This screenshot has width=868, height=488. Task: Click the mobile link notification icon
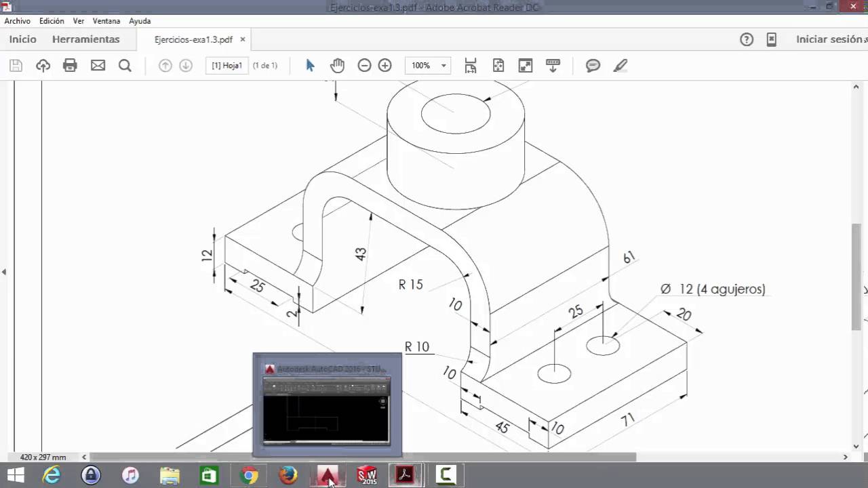(x=772, y=39)
